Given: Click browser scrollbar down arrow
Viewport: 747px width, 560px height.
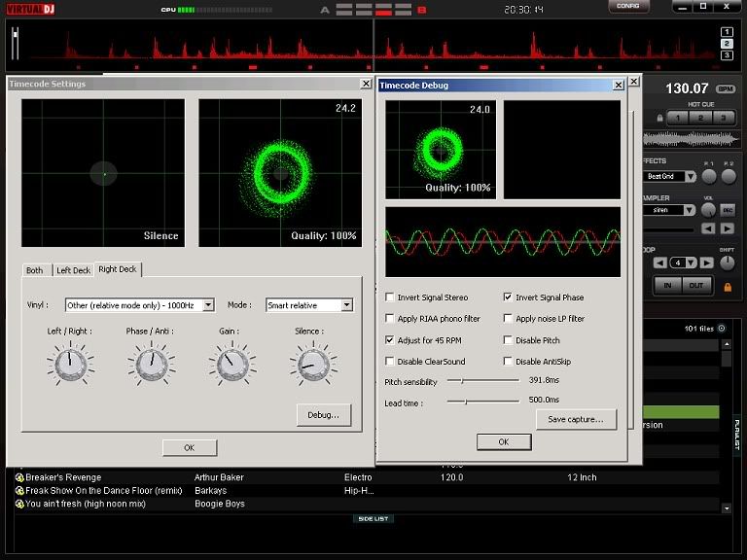Looking at the screenshot, I should pos(727,508).
